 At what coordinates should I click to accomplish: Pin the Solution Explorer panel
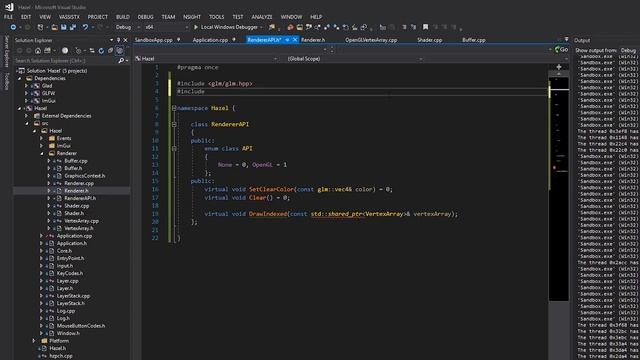point(118,40)
